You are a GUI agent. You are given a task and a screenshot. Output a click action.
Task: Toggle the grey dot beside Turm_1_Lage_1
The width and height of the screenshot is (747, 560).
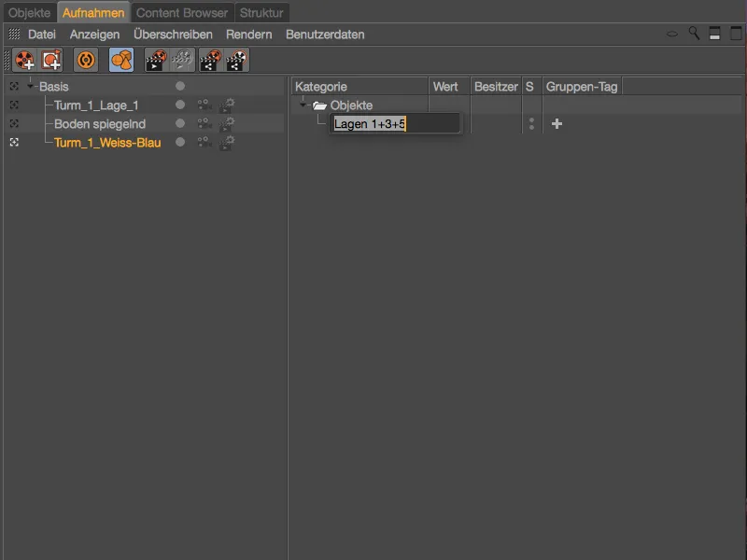click(x=180, y=105)
